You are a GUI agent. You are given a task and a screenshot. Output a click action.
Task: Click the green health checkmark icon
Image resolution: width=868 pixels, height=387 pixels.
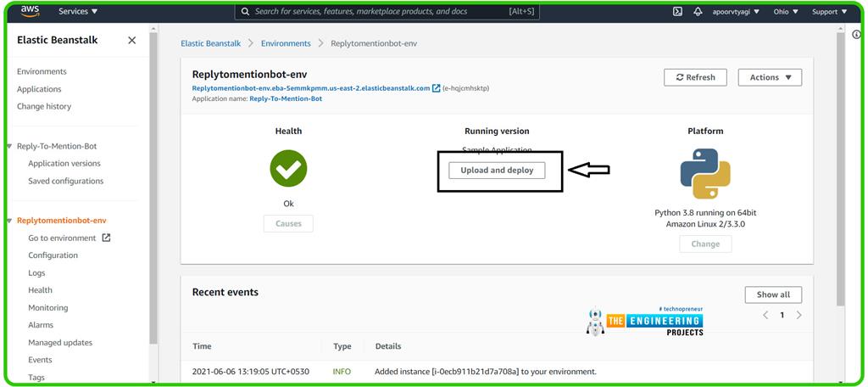point(288,167)
